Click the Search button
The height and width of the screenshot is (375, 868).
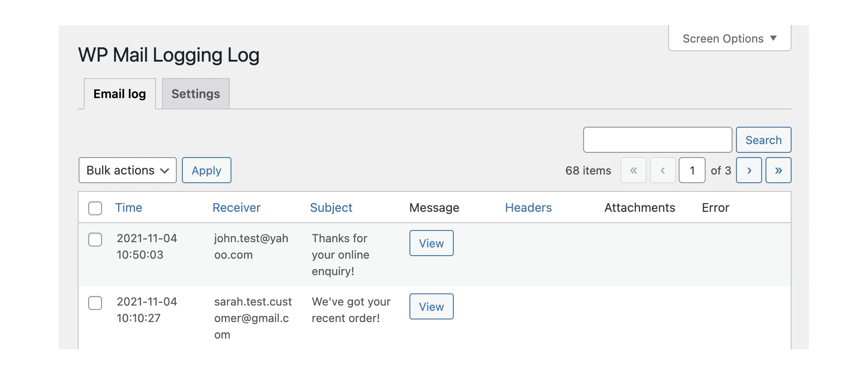point(763,140)
